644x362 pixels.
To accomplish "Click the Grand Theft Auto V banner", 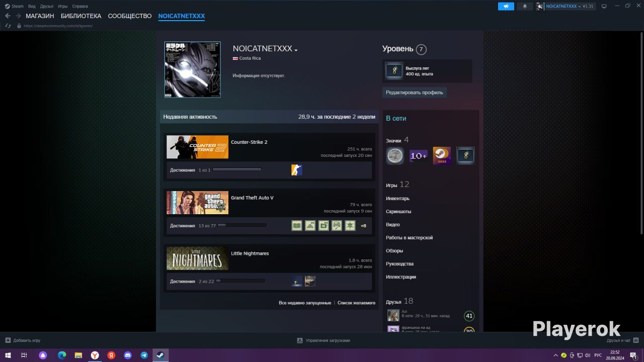I will [197, 203].
